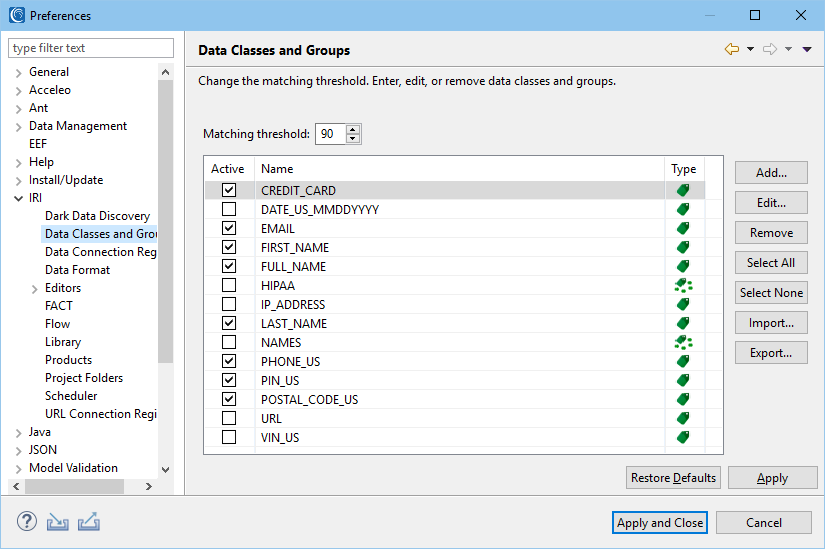Click the forward navigation arrow icon
Viewport: 825px width, 549px height.
tap(770, 49)
